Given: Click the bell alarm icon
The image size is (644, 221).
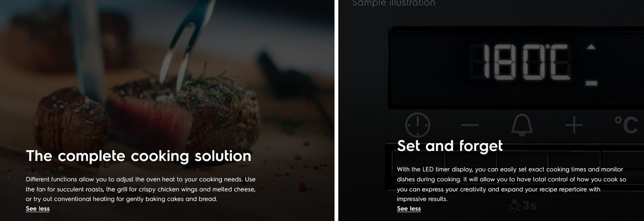Looking at the screenshot, I should tap(522, 125).
